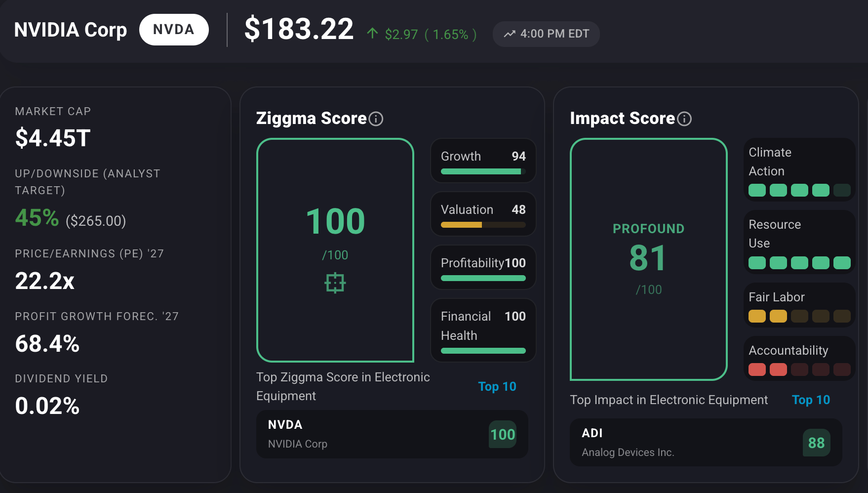
Task: Click the PROFIT GROWTH FOREC. '27 label
Action: 97,316
